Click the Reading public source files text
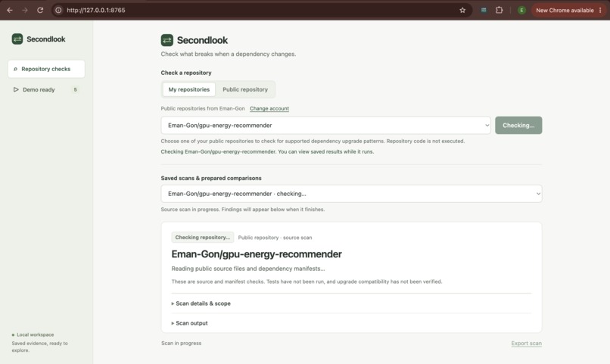 click(247, 269)
